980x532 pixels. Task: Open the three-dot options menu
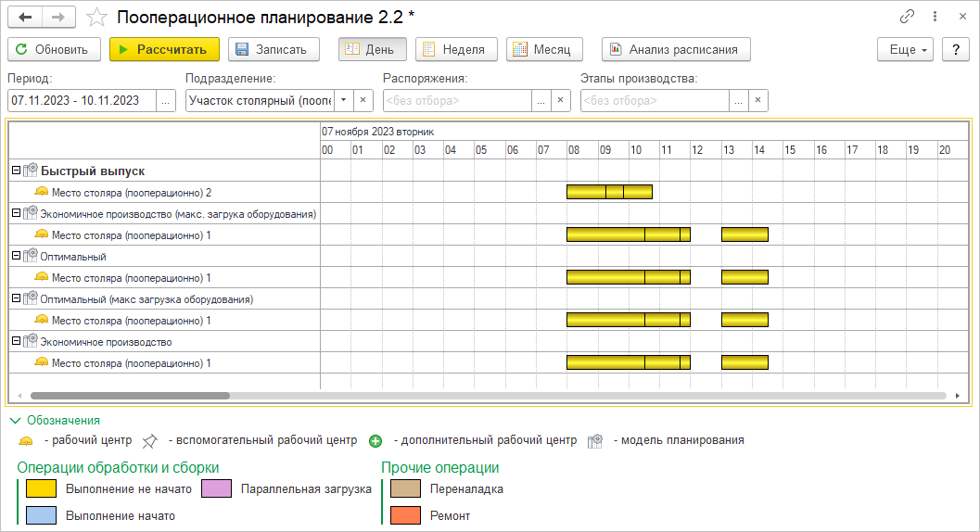click(935, 17)
